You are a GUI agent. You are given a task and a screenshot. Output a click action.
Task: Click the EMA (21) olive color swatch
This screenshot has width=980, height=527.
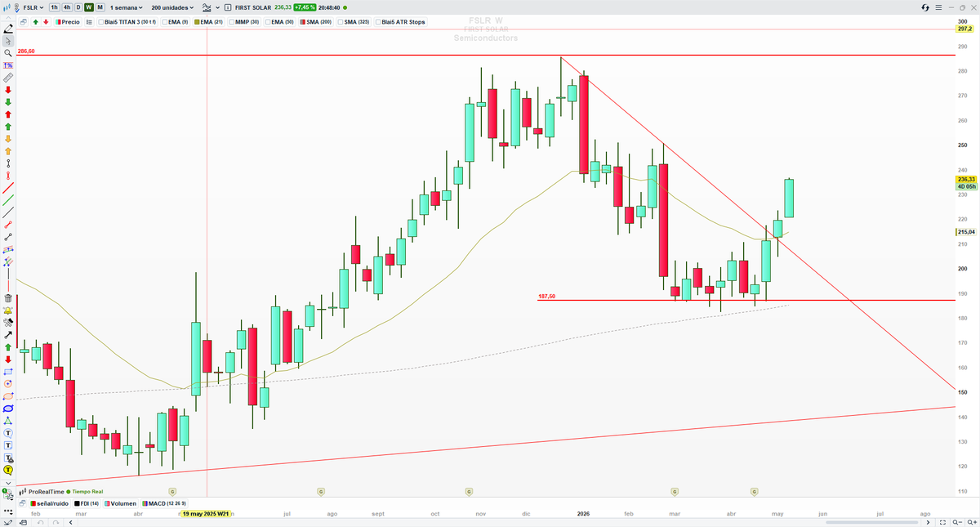click(x=198, y=22)
